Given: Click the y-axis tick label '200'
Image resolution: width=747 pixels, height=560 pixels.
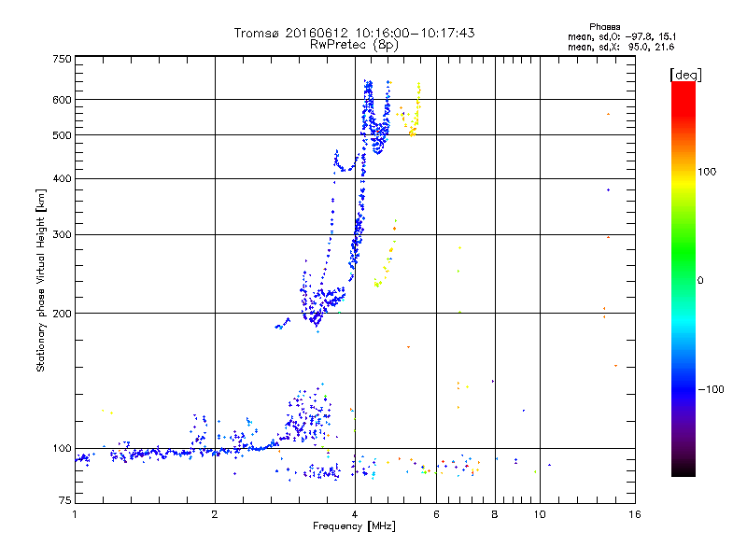Looking at the screenshot, I should coord(62,314).
